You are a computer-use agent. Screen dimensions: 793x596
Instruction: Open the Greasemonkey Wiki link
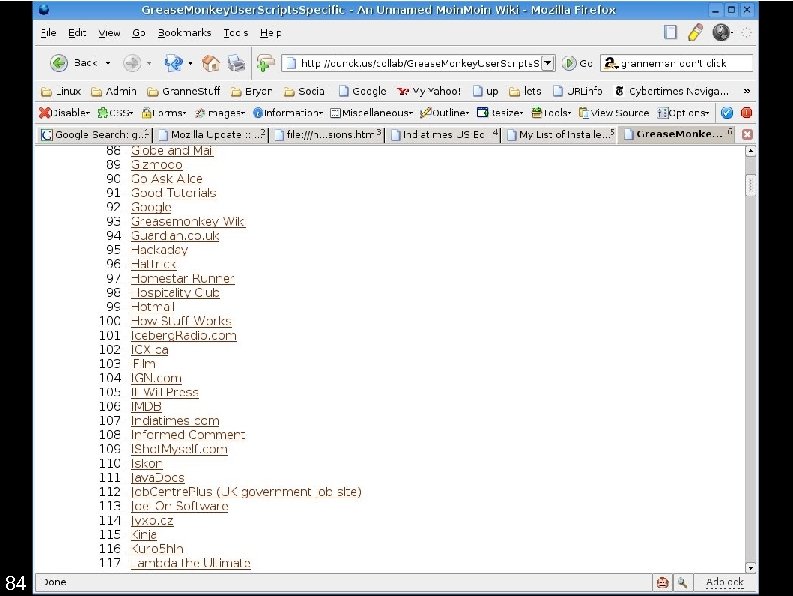click(188, 222)
